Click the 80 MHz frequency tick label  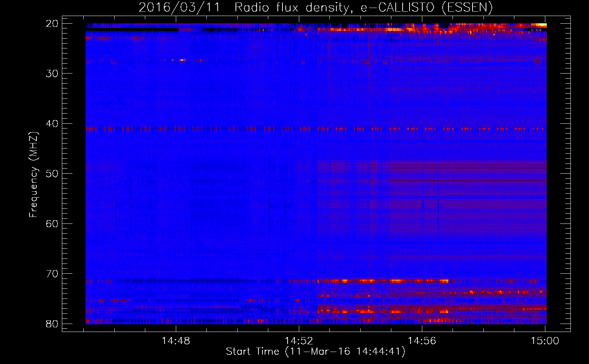click(52, 324)
